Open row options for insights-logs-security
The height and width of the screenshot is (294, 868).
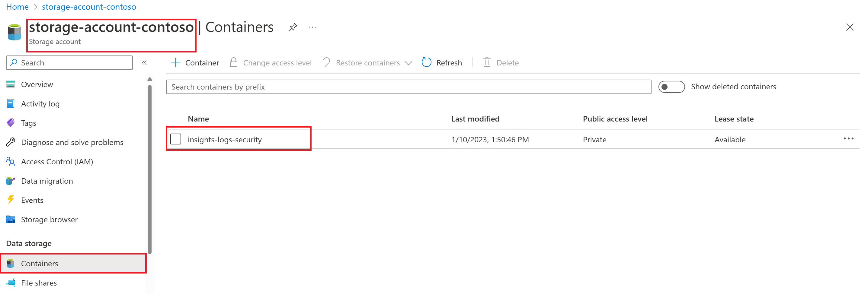pyautogui.click(x=848, y=139)
